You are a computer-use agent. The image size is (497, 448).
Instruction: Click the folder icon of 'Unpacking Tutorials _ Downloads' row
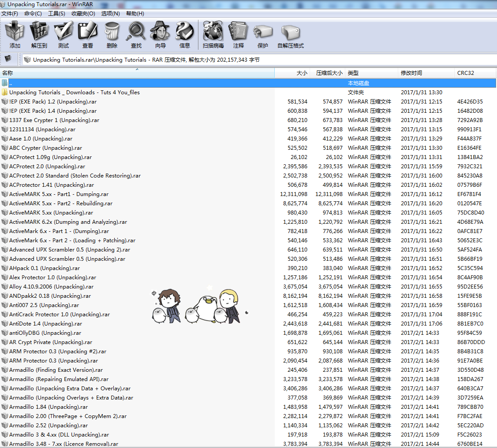4,93
